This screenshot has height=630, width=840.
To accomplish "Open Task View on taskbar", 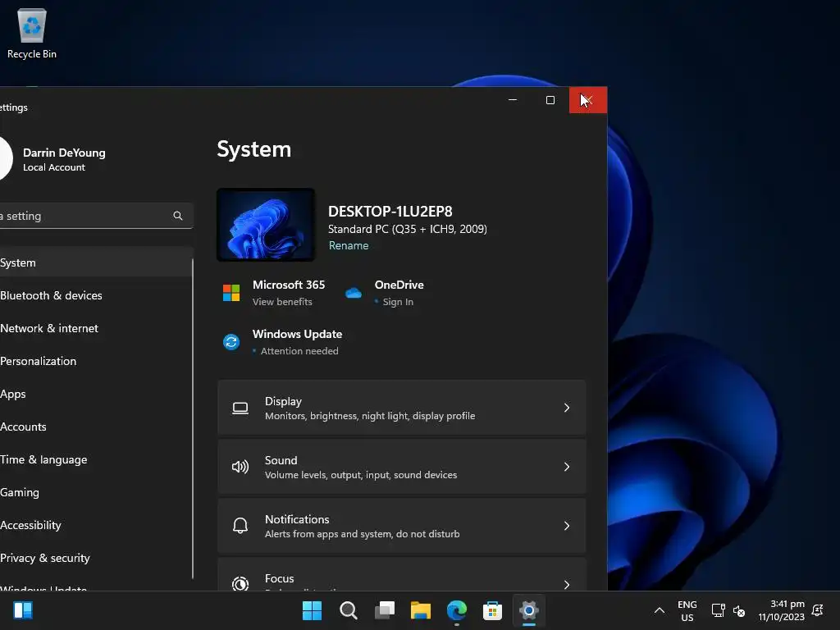I will click(385, 610).
